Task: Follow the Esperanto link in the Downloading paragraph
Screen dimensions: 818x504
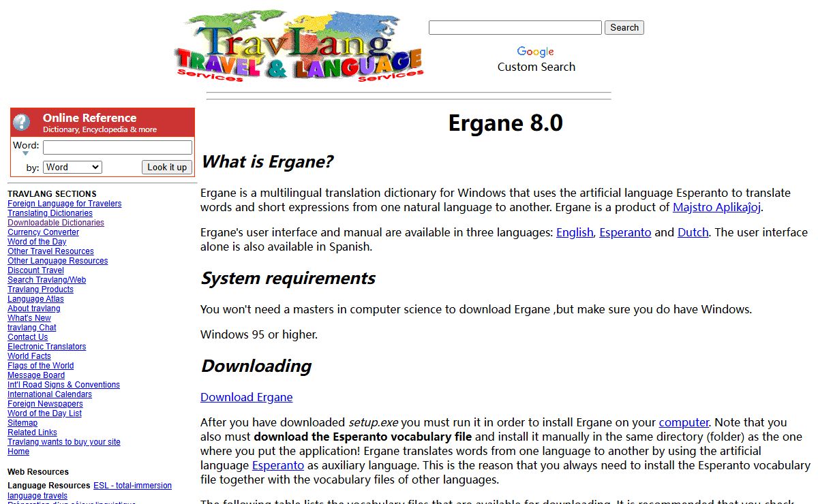Action: (278, 465)
